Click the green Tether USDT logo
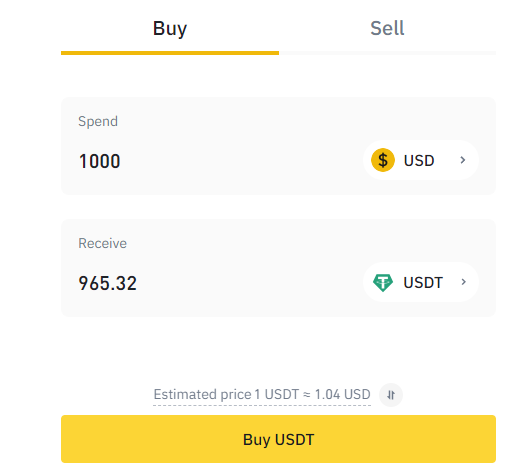Viewport: 523px width, 474px height. (x=383, y=283)
